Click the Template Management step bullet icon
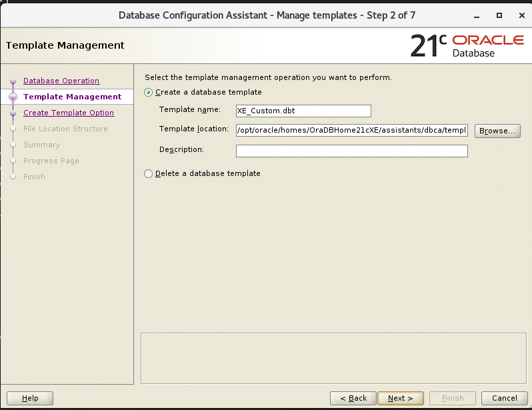The width and height of the screenshot is (532, 410). (13, 97)
